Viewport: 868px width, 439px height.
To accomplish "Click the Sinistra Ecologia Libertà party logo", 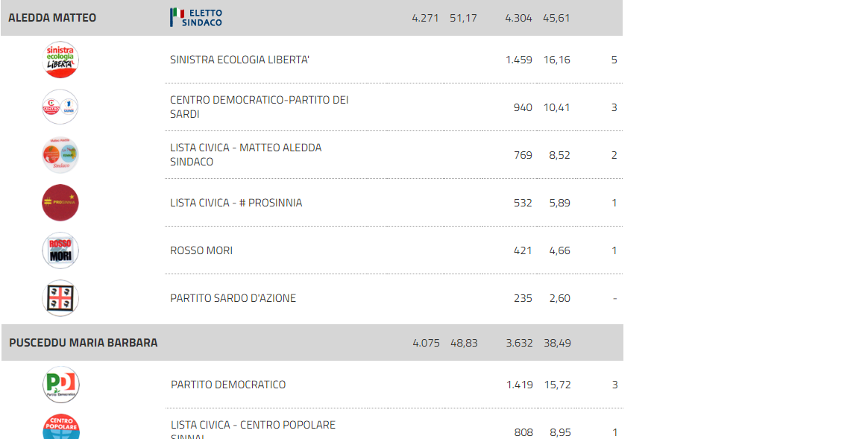I will 60,60.
